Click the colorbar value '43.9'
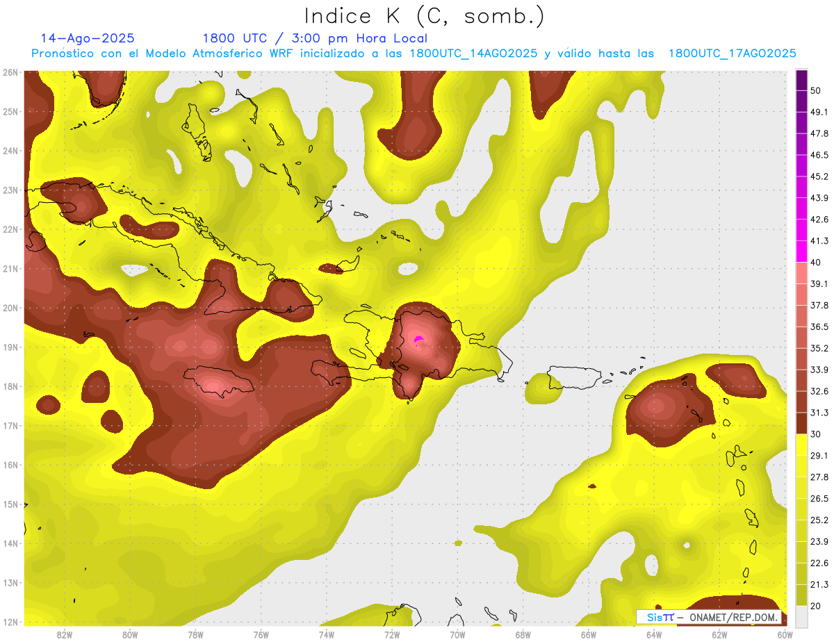The height and width of the screenshot is (644, 834). pyautogui.click(x=819, y=198)
